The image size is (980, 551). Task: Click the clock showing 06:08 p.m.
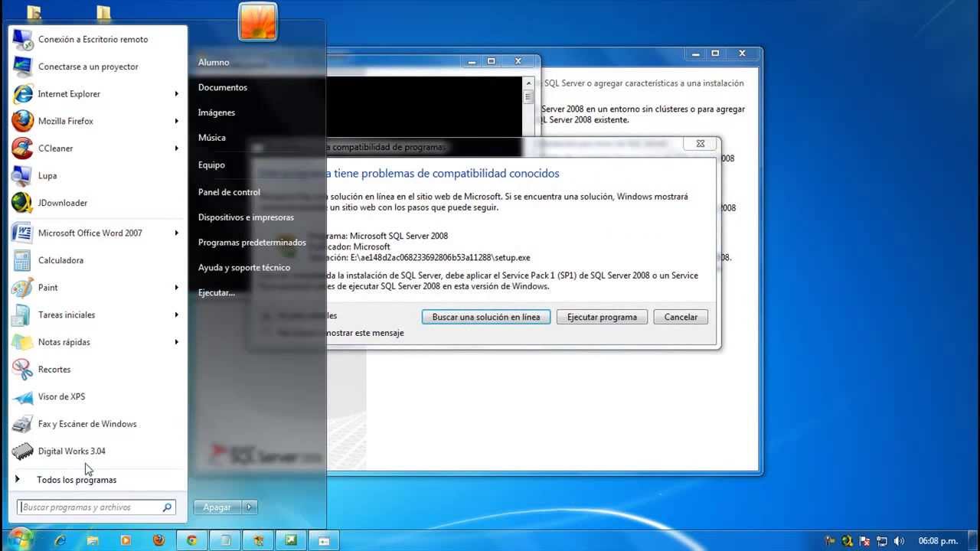(x=938, y=541)
